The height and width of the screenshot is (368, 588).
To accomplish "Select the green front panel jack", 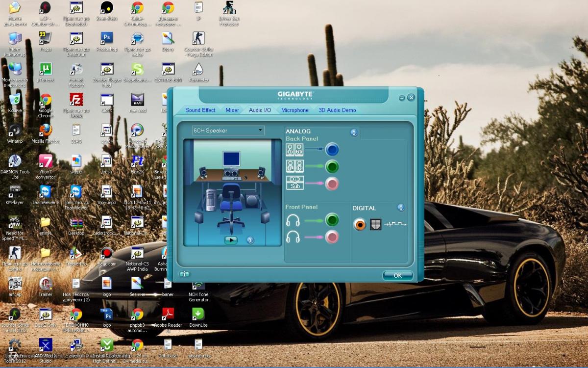I will (x=332, y=220).
